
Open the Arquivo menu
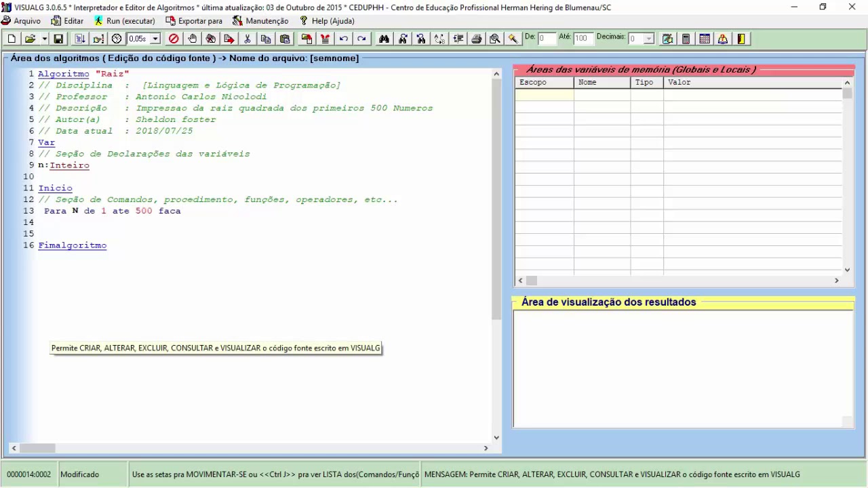pos(21,21)
